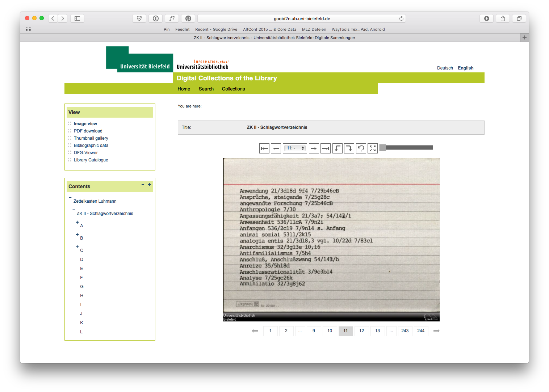Reset the image rotation and zoom
Viewport: 549px width, 392px height.
(361, 148)
